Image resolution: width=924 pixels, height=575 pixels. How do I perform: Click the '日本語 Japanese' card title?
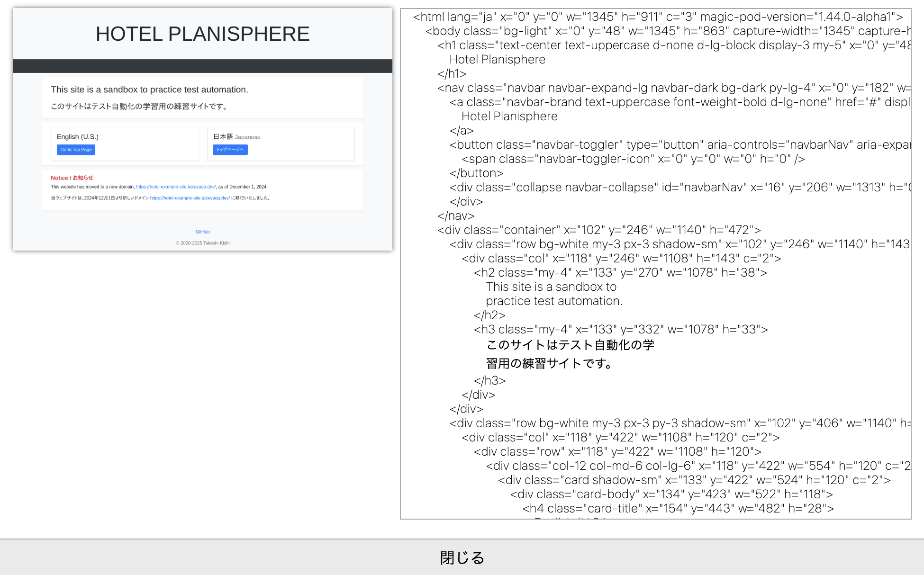pos(237,137)
